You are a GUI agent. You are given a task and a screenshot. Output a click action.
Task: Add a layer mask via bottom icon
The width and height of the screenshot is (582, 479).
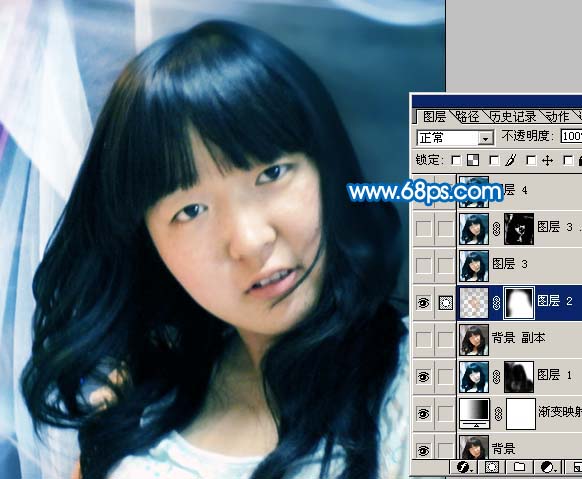pos(492,467)
